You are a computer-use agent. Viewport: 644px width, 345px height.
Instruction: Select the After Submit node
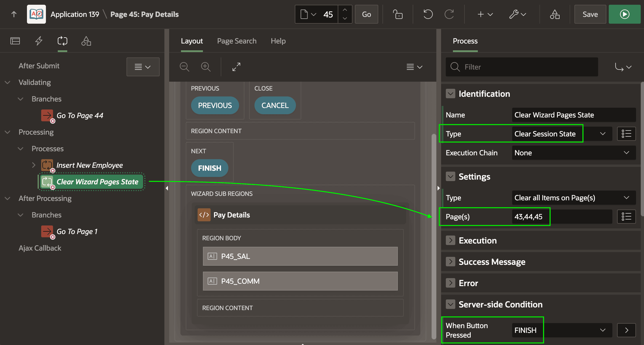pos(39,66)
